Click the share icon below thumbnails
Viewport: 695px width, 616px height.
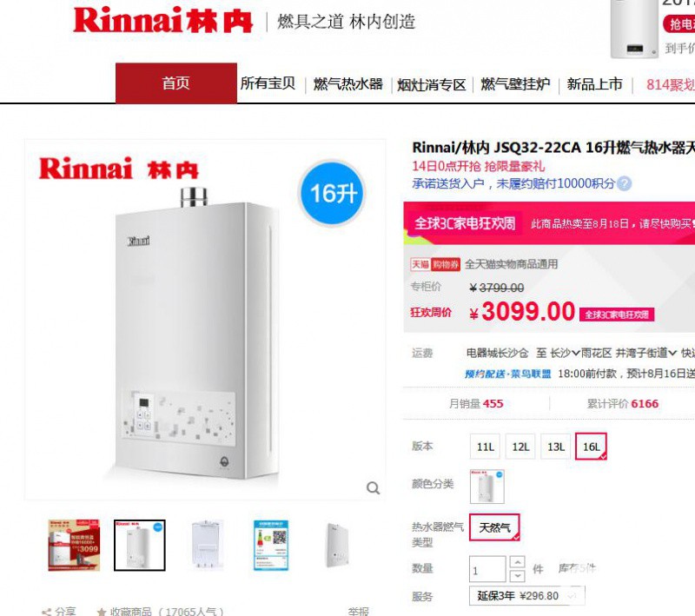point(46,612)
